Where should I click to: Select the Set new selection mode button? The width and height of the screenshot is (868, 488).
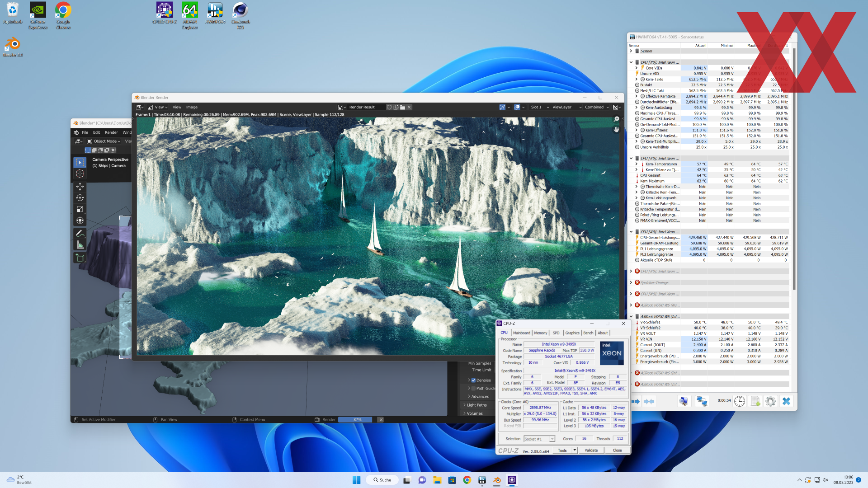click(88, 150)
